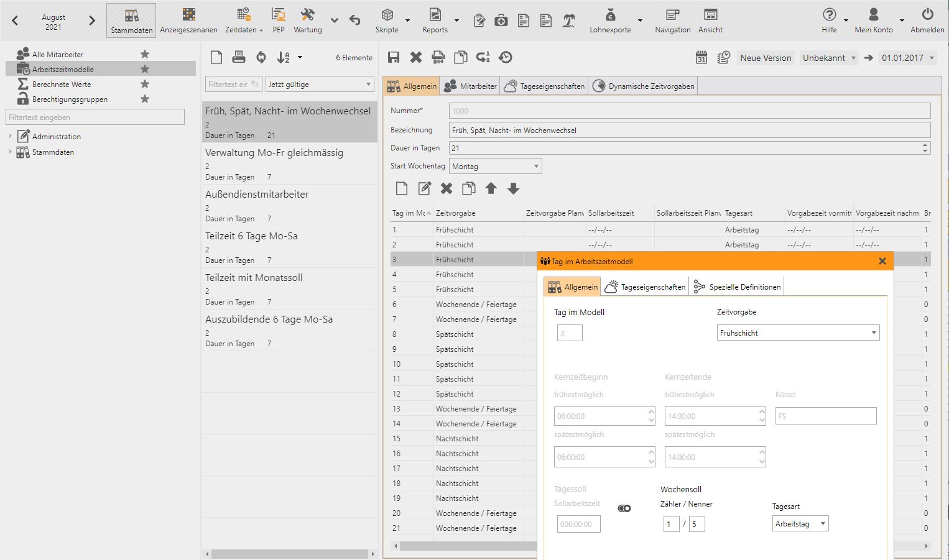The width and height of the screenshot is (949, 560).
Task: Switch to the Dynamische Zeitvorgaben tab
Action: (x=644, y=86)
